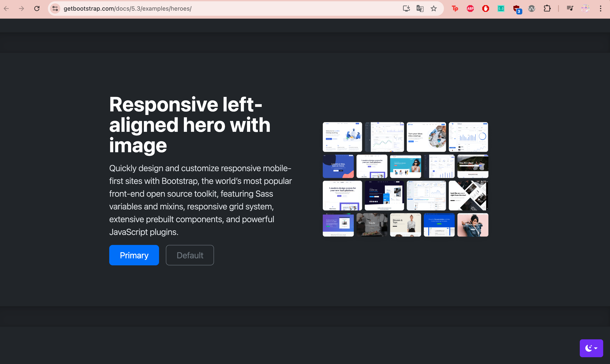Click the Bootstrap themes collage image
The width and height of the screenshot is (610, 364).
[405, 179]
